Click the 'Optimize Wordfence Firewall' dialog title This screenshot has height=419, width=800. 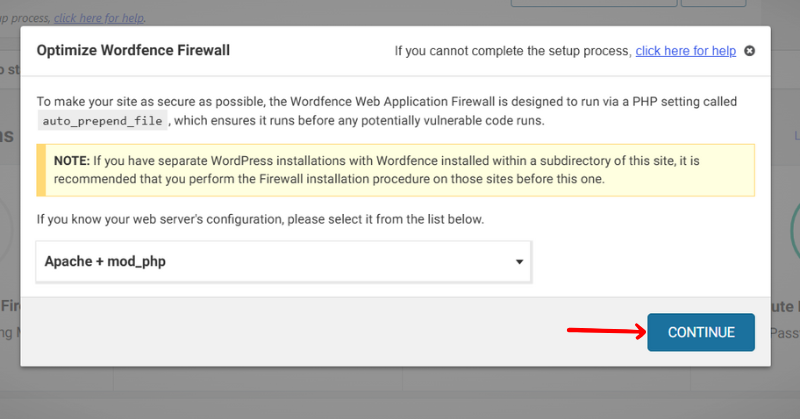pos(133,51)
